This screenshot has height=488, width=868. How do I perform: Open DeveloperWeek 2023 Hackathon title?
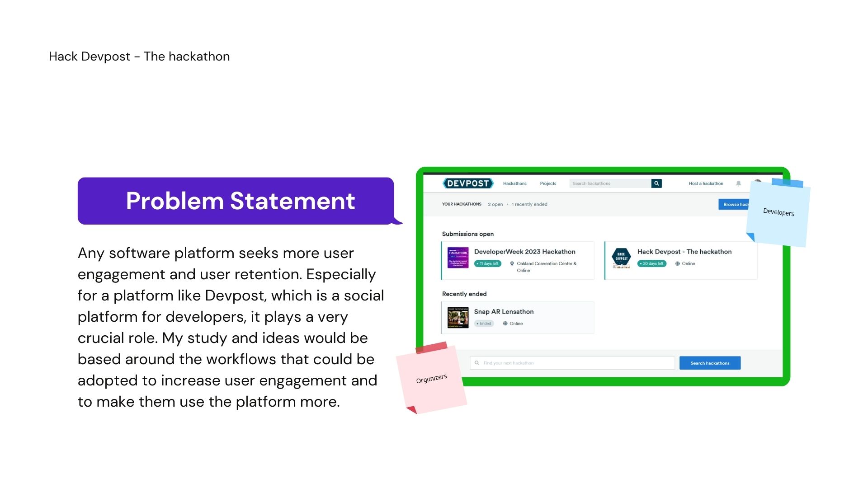pos(524,252)
